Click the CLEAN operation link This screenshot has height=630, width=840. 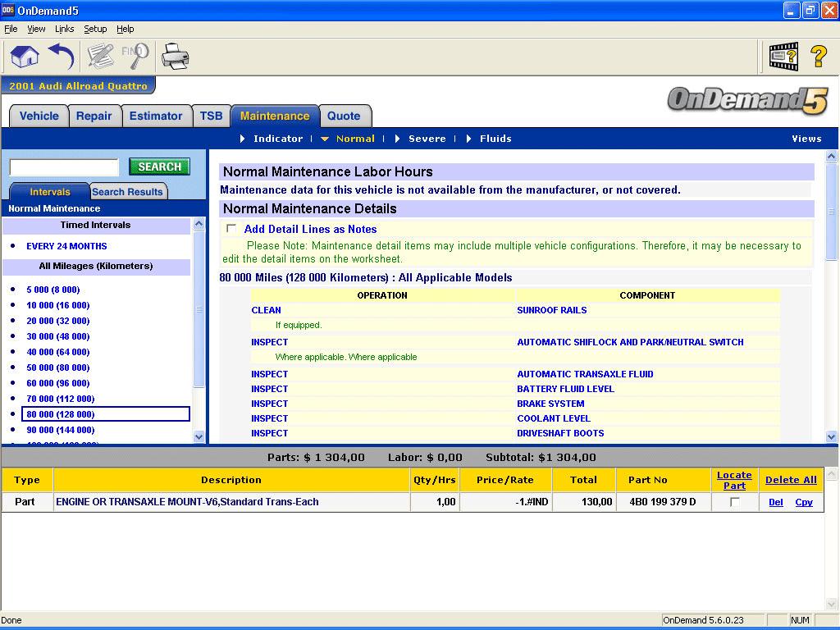[266, 310]
